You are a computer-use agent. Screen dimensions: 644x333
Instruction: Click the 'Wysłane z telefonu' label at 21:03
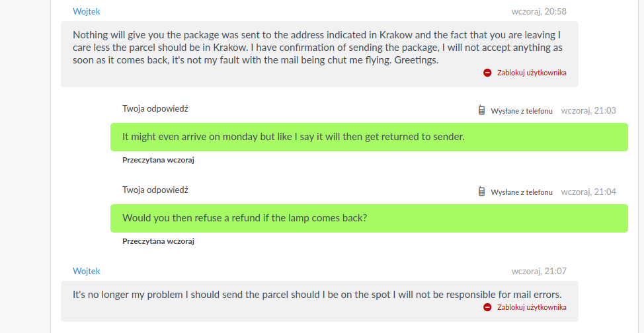point(522,111)
